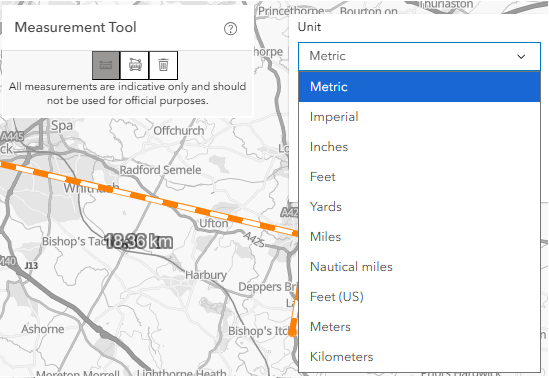Viewport: 549px width, 378px height.
Task: Clear measurements with the trash icon
Action: (163, 65)
